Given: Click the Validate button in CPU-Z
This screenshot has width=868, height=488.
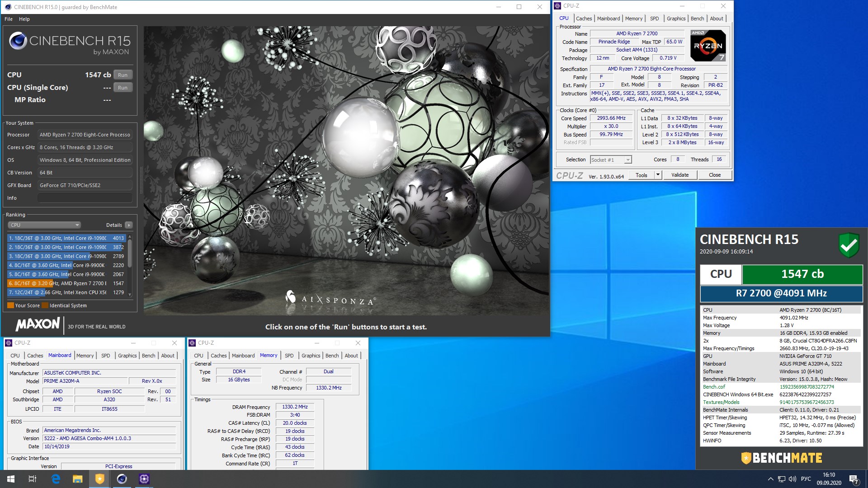Looking at the screenshot, I should (x=680, y=175).
